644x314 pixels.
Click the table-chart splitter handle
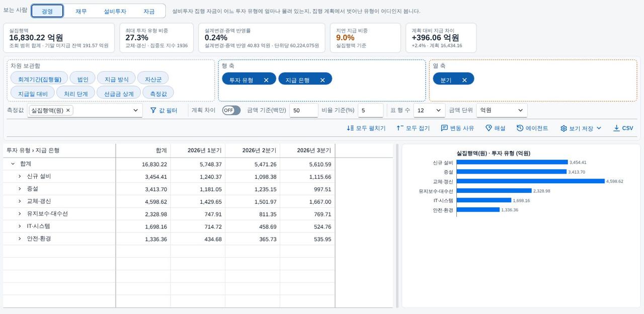(x=397, y=225)
